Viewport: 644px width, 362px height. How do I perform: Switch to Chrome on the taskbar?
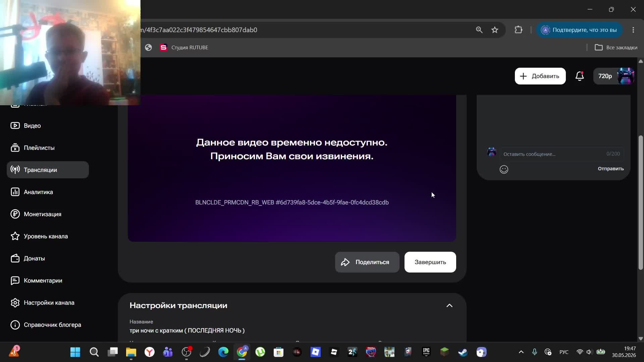(242, 352)
